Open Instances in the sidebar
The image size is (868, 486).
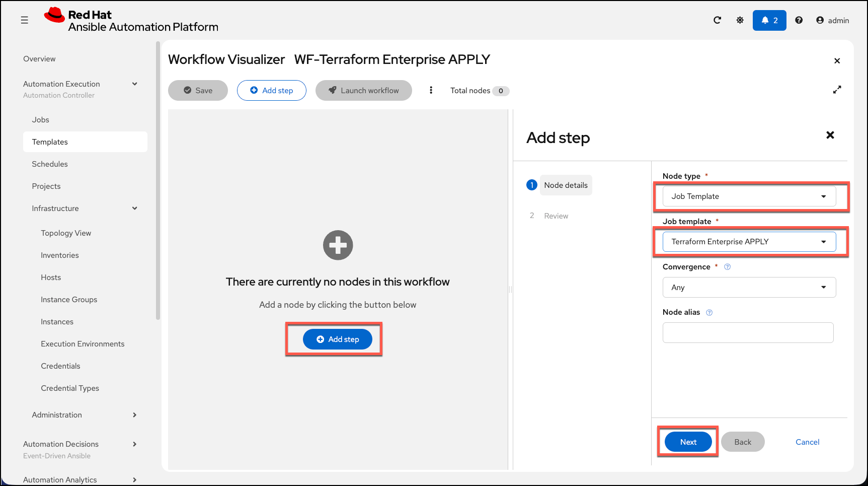coord(57,322)
